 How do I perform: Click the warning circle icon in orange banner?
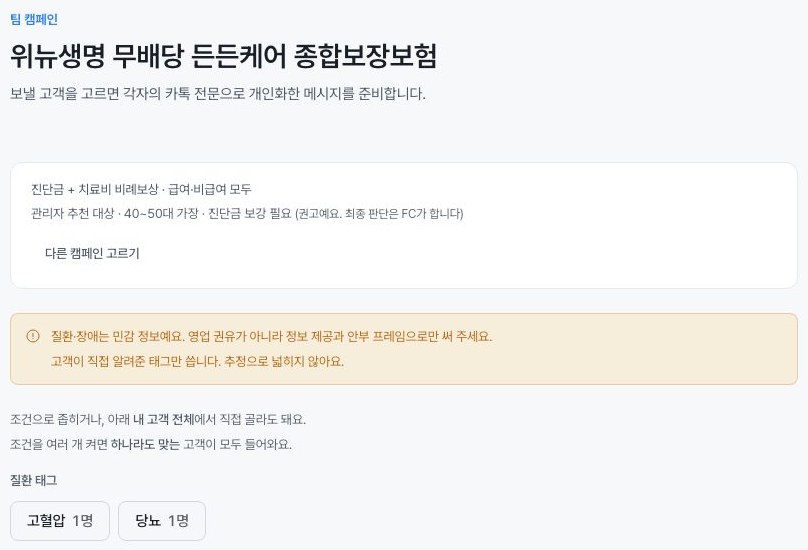click(x=32, y=336)
